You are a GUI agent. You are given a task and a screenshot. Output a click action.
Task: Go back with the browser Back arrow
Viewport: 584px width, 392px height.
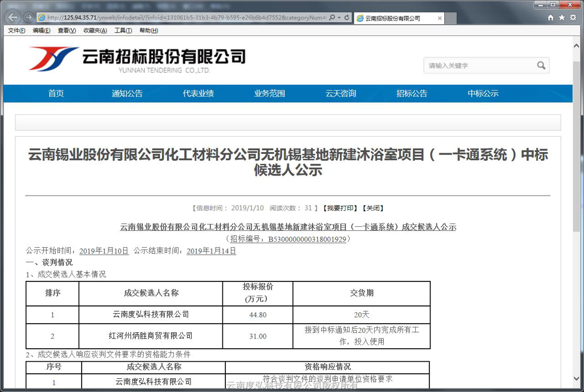[13, 17]
